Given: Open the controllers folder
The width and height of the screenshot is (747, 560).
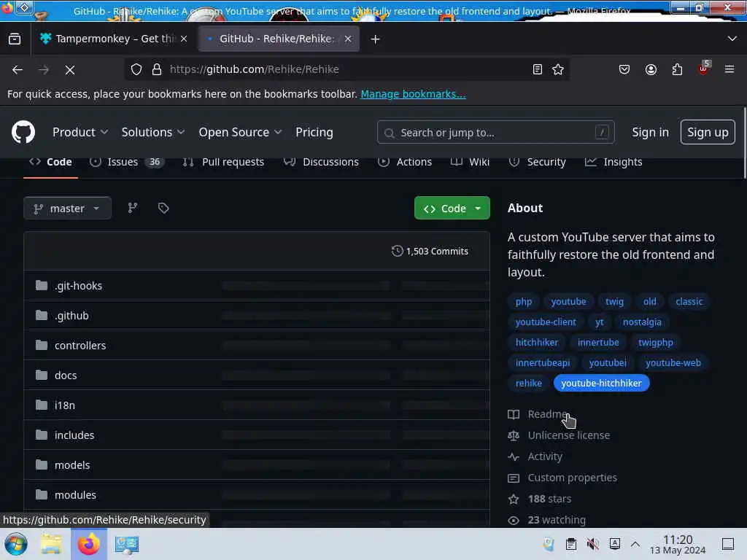Looking at the screenshot, I should tap(80, 346).
